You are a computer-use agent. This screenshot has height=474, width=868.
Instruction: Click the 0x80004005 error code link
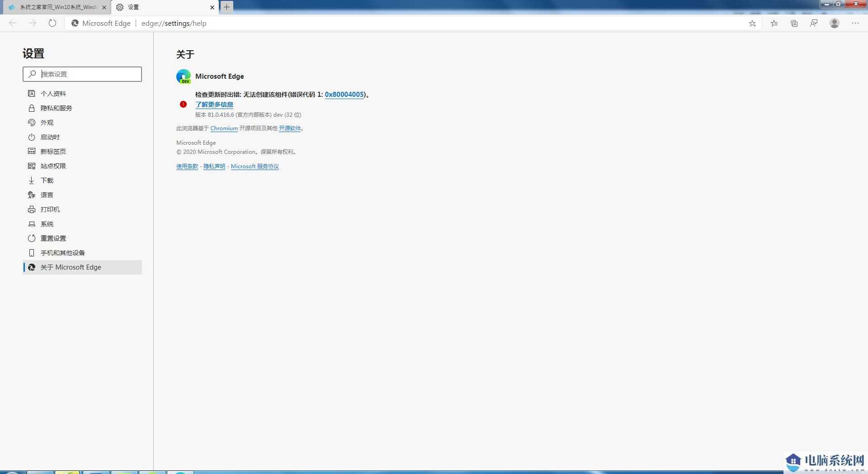(344, 95)
